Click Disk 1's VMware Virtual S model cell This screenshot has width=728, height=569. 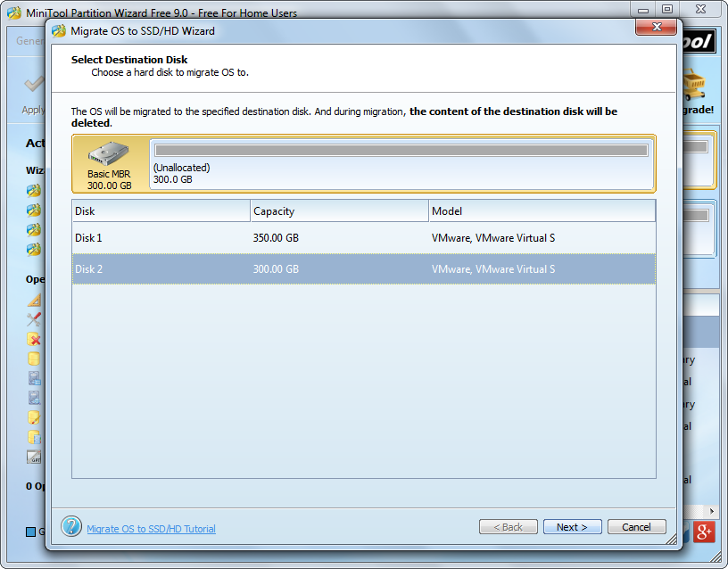493,238
